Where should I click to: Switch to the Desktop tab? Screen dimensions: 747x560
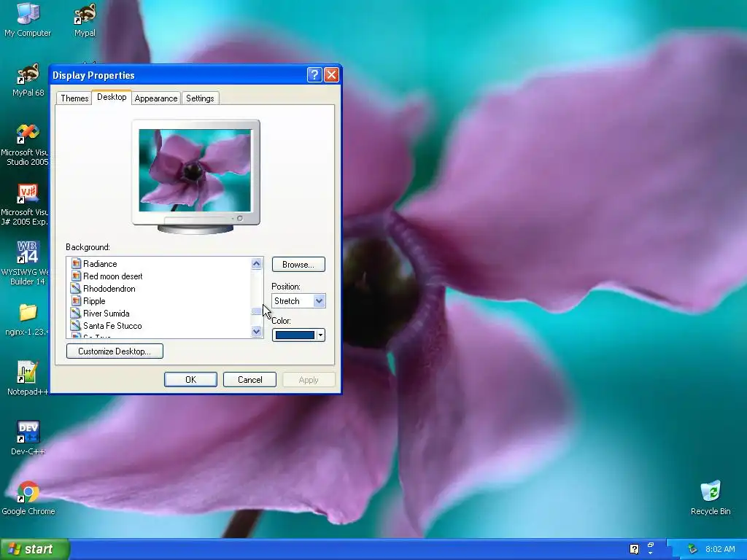click(112, 97)
